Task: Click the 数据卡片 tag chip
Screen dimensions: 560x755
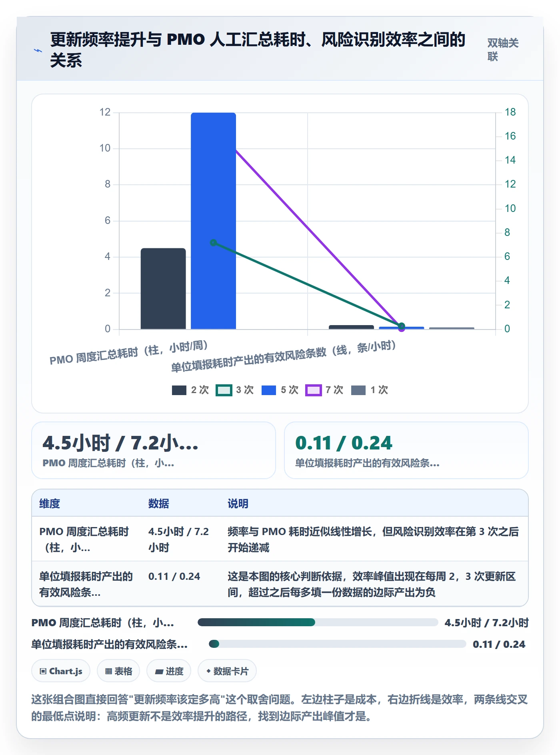Action: click(227, 671)
